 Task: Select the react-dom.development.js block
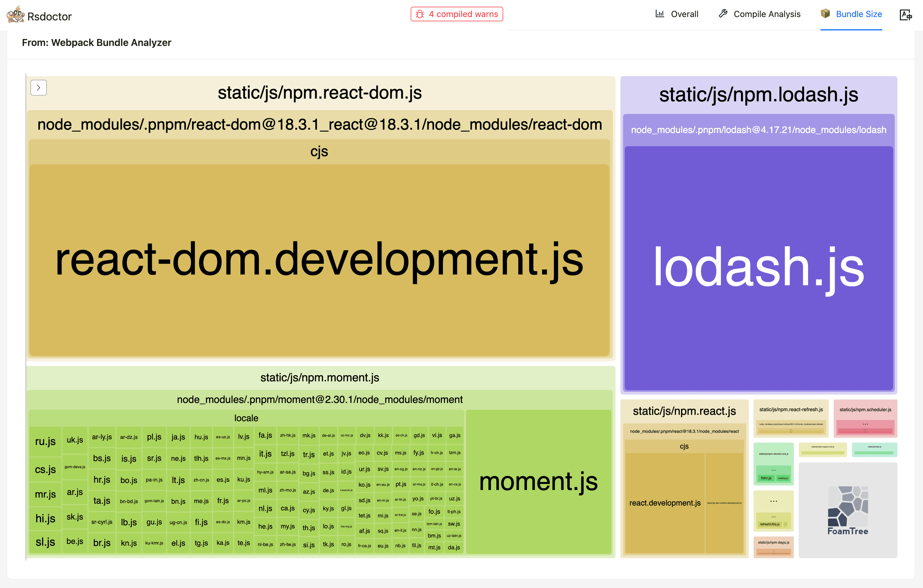[319, 260]
